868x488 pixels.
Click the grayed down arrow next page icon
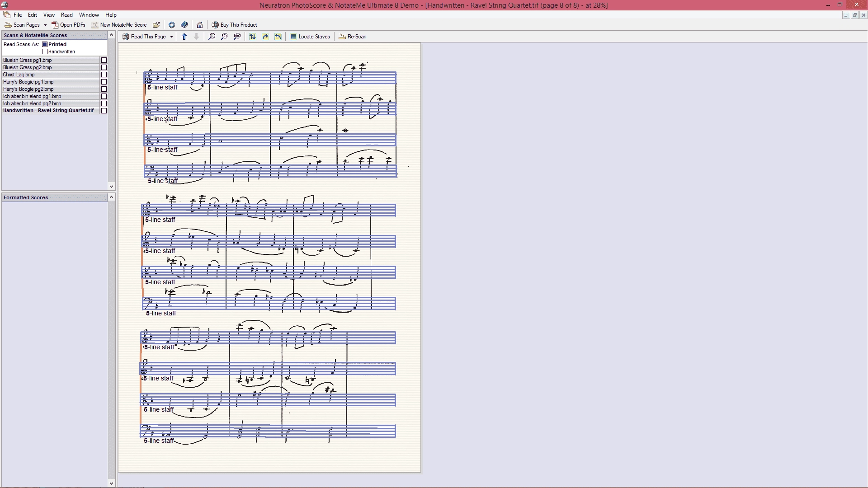196,37
